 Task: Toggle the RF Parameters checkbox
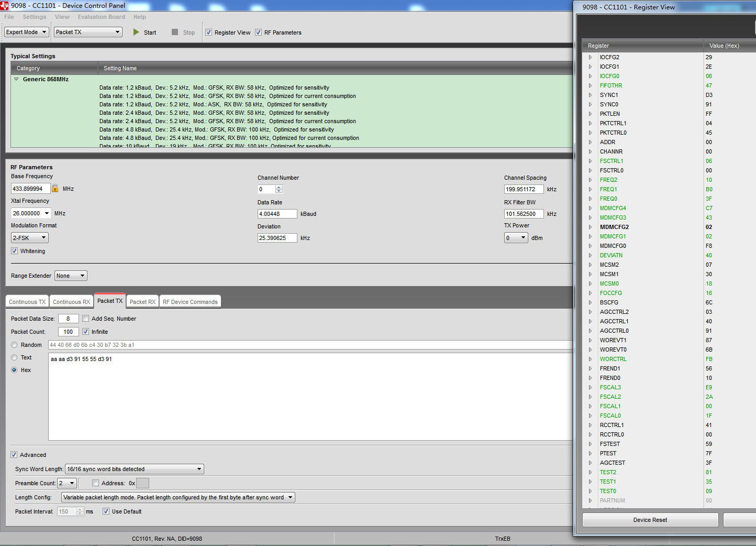(x=258, y=32)
